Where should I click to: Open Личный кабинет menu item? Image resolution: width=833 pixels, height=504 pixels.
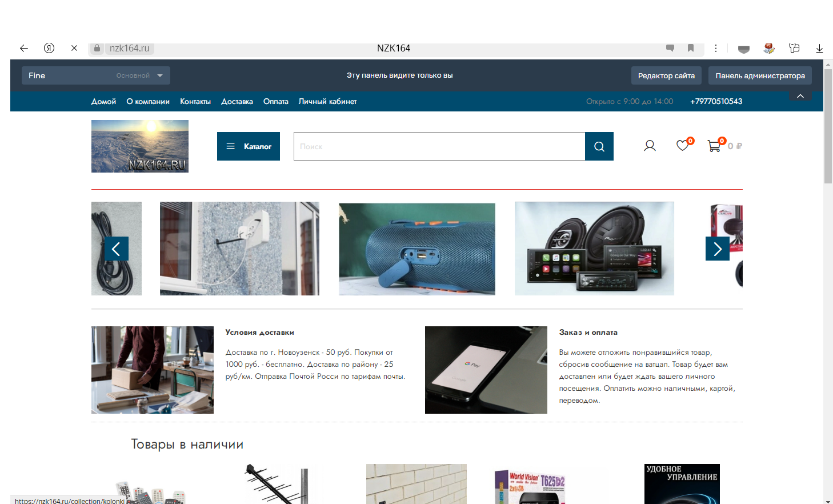point(327,101)
